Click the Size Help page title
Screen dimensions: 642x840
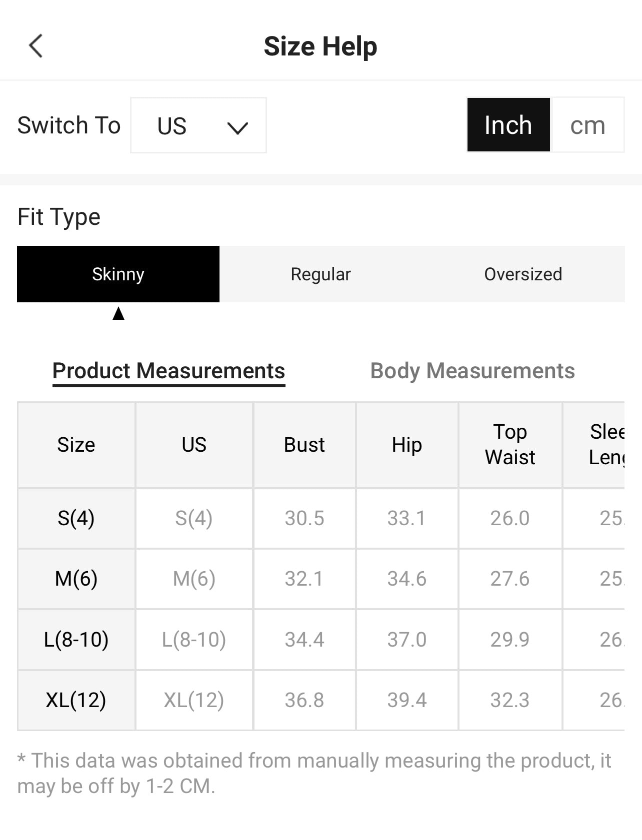(320, 46)
